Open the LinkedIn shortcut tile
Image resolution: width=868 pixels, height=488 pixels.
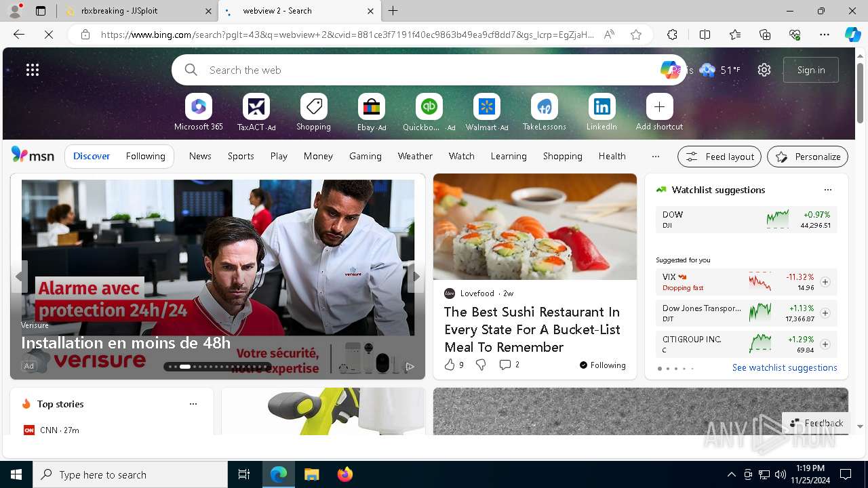601,113
